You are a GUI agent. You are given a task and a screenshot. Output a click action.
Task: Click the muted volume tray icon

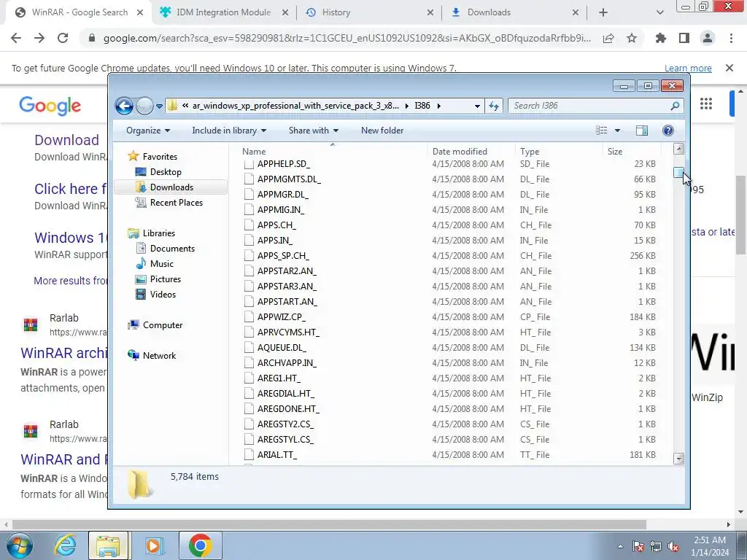(673, 547)
